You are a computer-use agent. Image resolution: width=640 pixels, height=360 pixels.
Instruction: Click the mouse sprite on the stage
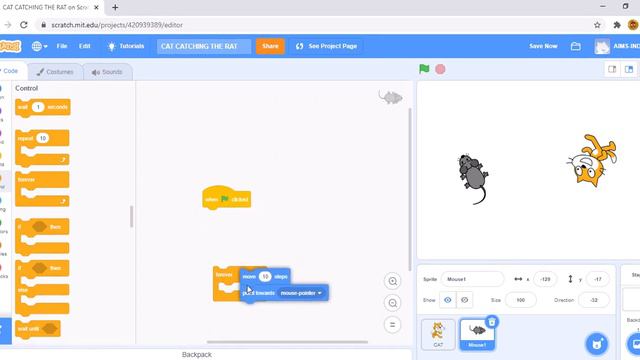[x=473, y=178]
